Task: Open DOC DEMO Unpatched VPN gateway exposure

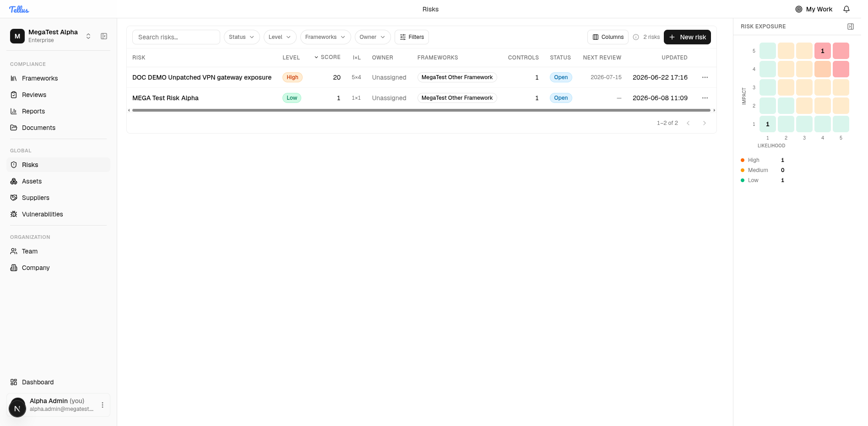Action: tap(202, 77)
